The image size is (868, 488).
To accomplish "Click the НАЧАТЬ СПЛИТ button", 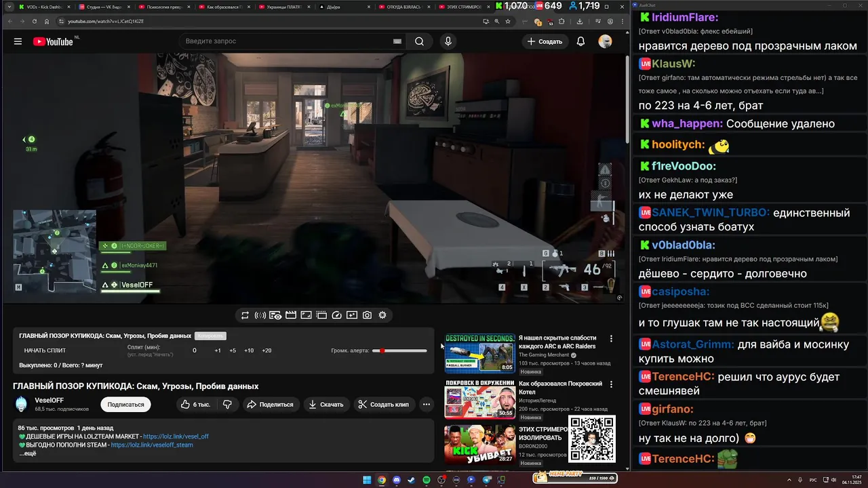I will pos(45,350).
